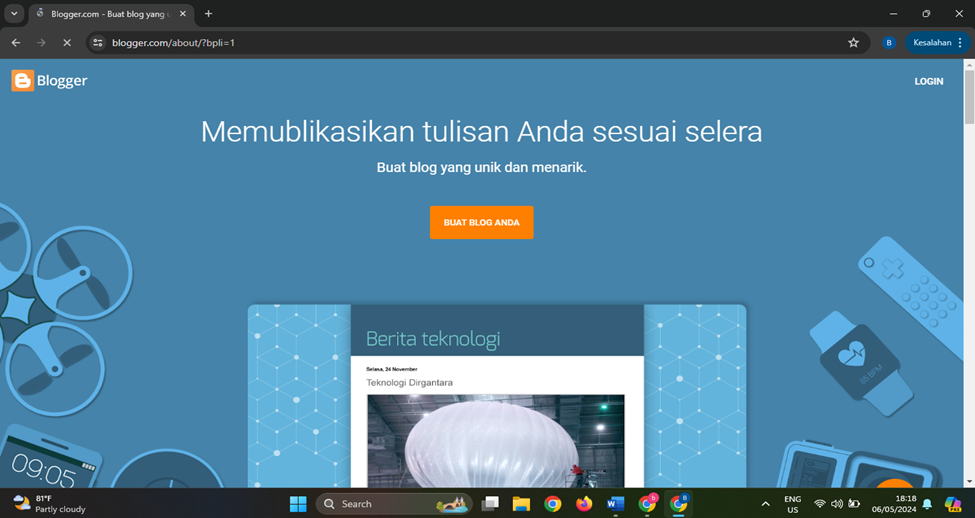The width and height of the screenshot is (975, 518).
Task: Click the taskbar Search box
Action: click(394, 504)
